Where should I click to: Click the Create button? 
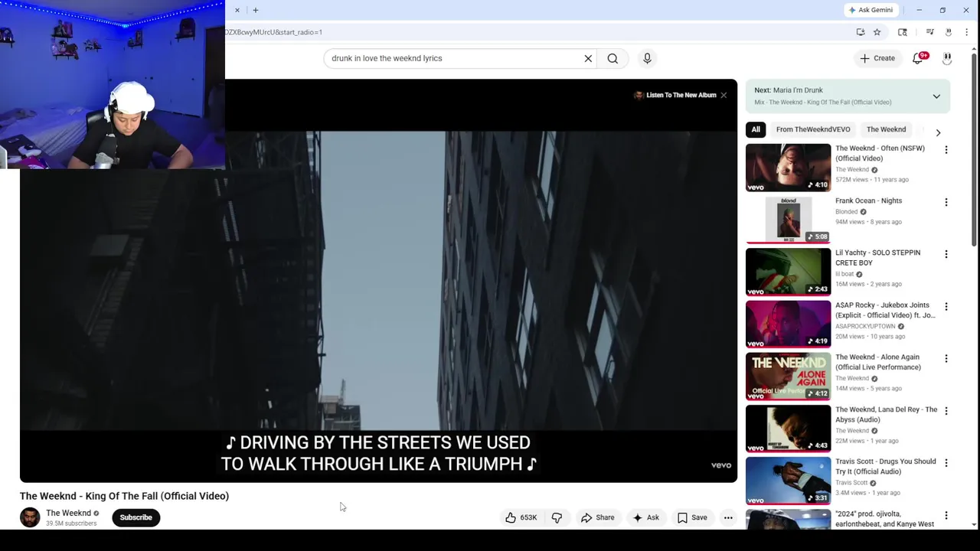tap(877, 58)
